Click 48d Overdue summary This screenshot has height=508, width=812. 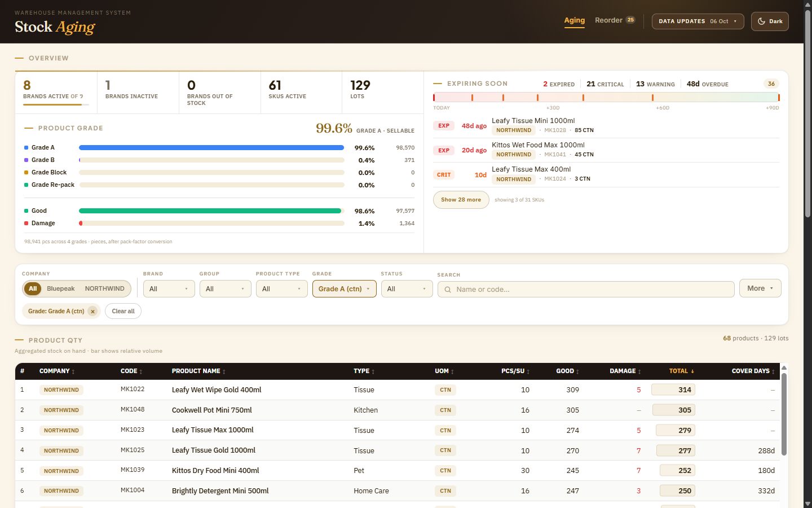pos(708,84)
